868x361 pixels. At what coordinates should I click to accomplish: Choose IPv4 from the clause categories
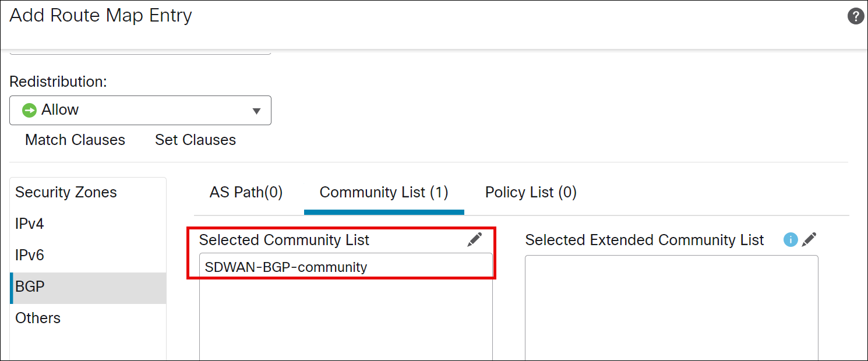coord(30,224)
